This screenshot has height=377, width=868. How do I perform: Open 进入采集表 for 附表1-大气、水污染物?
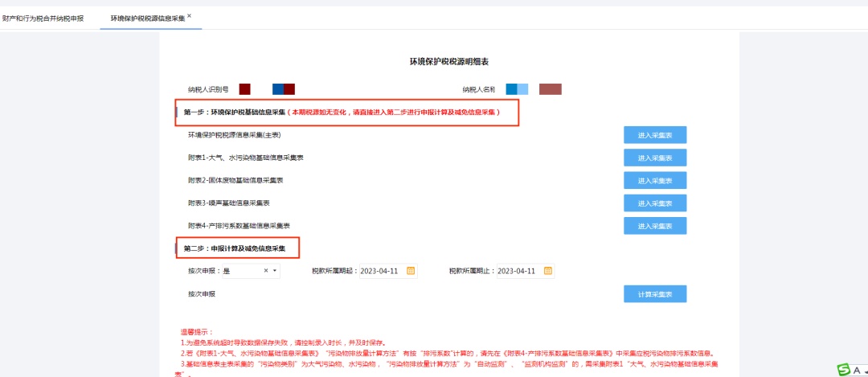click(x=655, y=158)
